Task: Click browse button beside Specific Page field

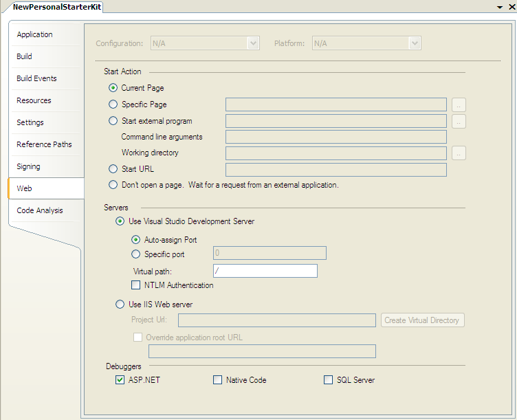Action: [x=459, y=105]
